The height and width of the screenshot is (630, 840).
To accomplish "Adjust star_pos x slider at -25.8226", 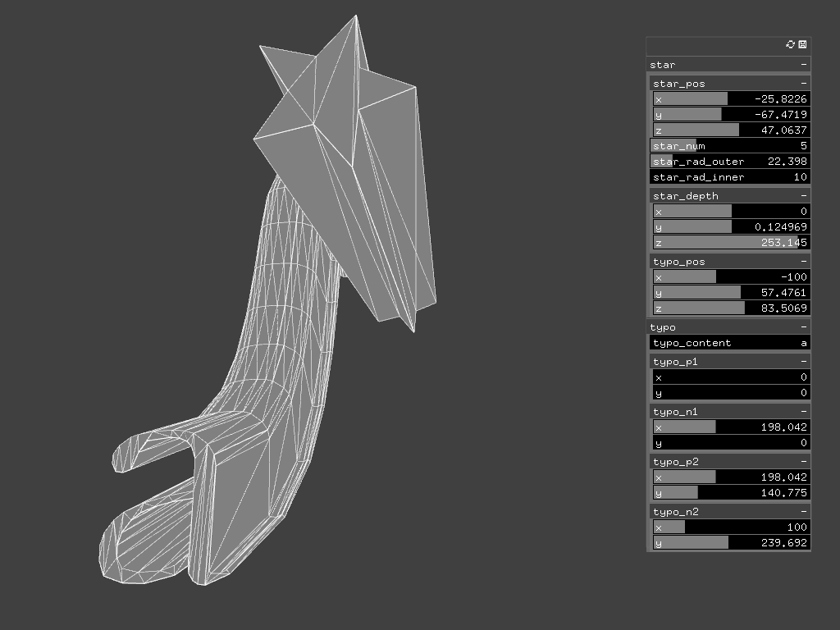I will [731, 99].
